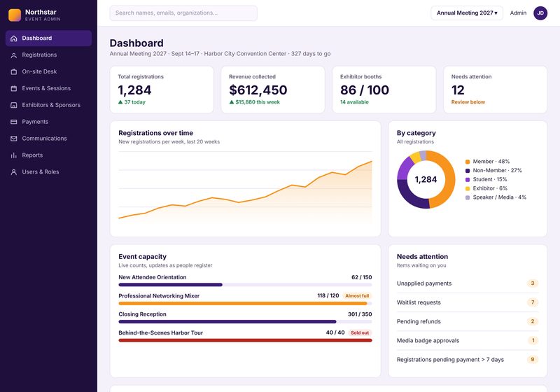Viewport: 560px width, 392px height.
Task: Click the Member orange legend swatch
Action: pyautogui.click(x=468, y=162)
